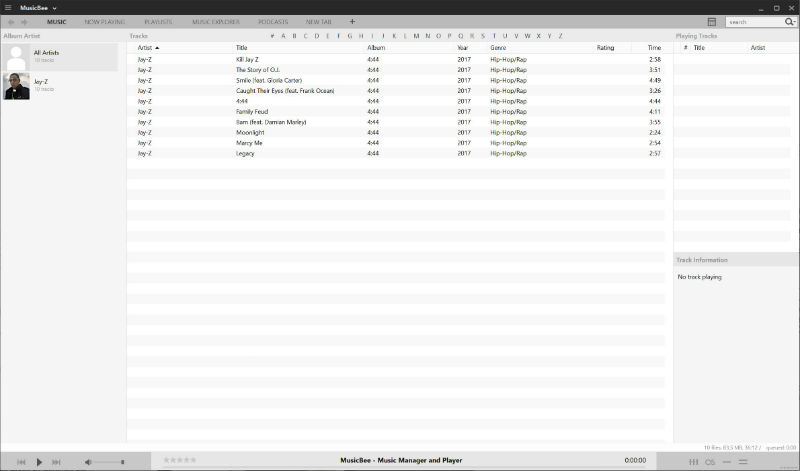This screenshot has width=800, height=471.
Task: Select 'Smile (feat. Gloria Carter)' track
Action: tap(269, 80)
